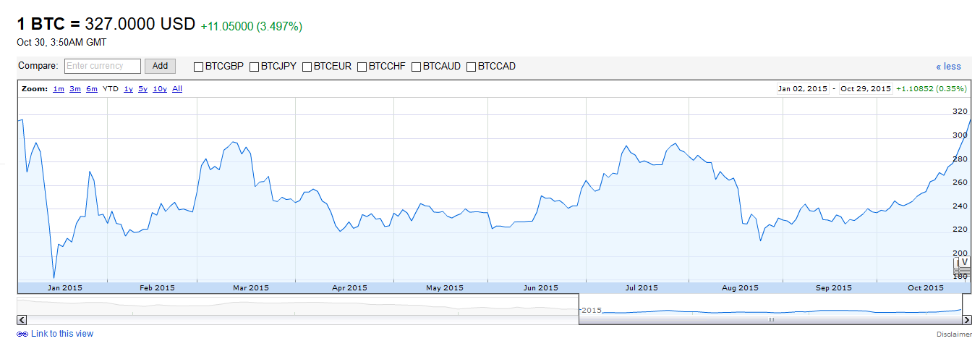
Task: Click the +1.10852 (0.35%) range change text
Action: click(932, 88)
